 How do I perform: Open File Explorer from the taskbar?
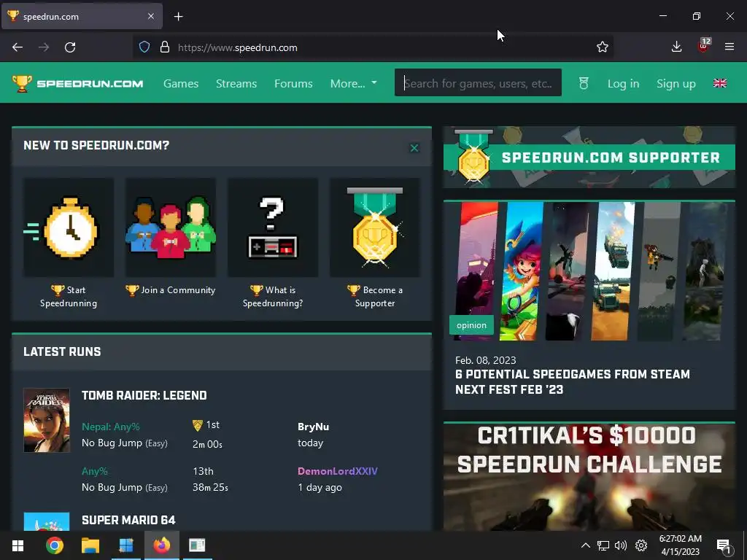click(90, 545)
